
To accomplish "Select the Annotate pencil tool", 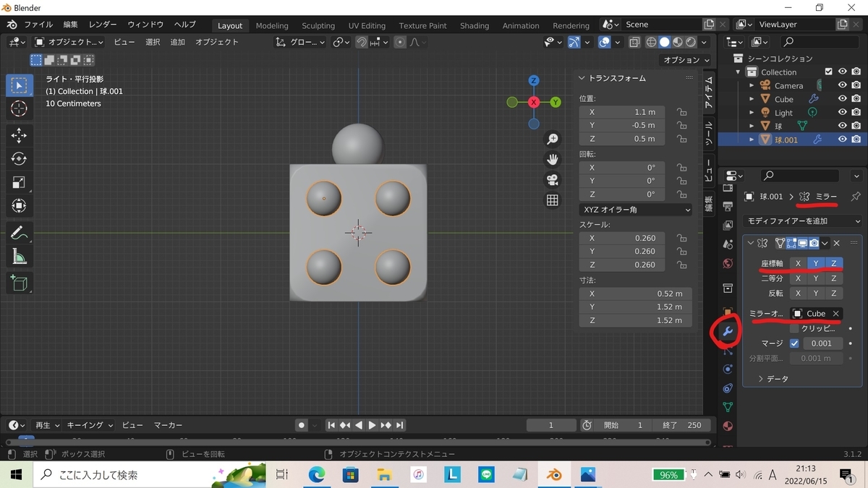I will coord(20,233).
